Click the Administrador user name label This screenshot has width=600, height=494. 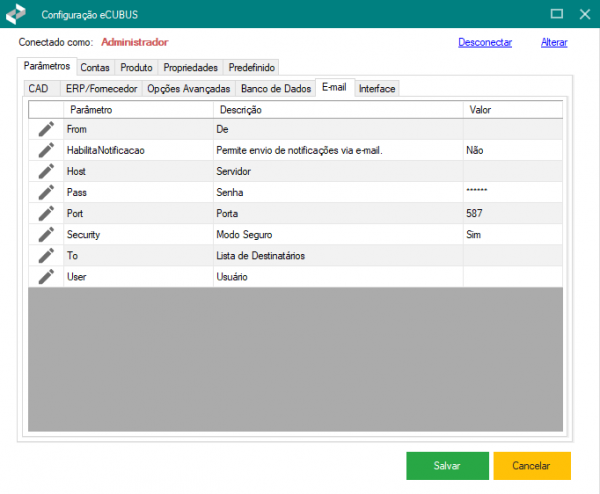135,42
